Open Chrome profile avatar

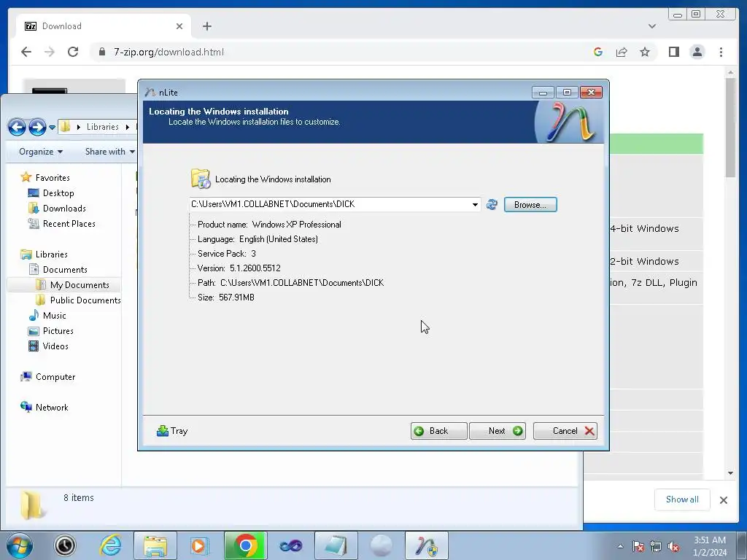[x=697, y=52]
